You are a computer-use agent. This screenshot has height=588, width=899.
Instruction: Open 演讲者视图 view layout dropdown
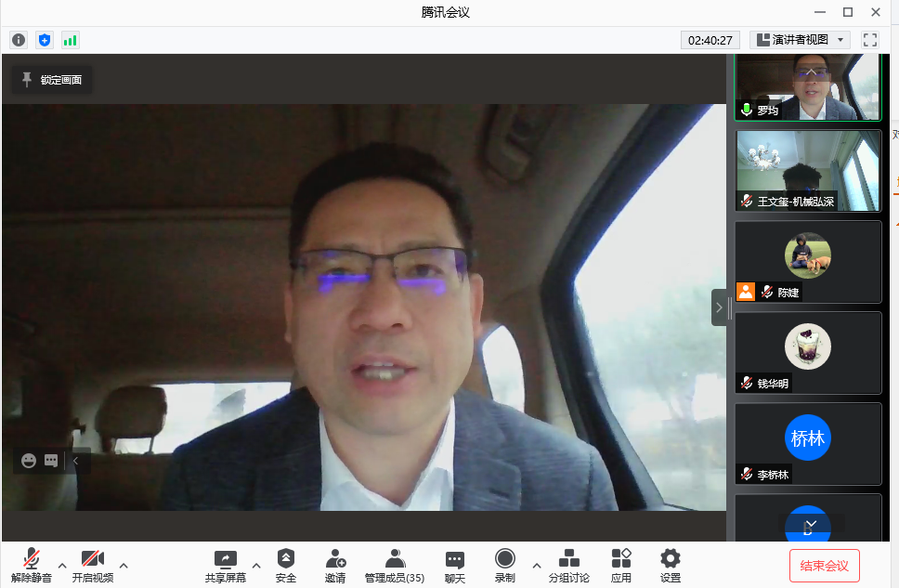(801, 40)
